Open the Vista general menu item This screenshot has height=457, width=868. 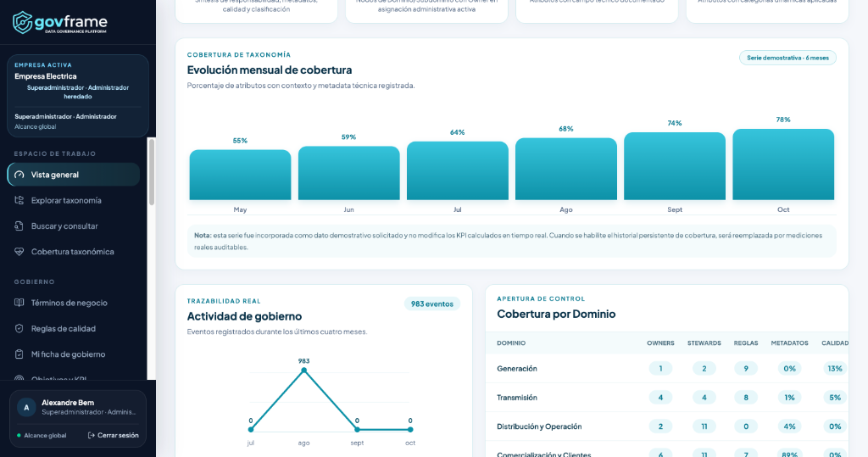pyautogui.click(x=74, y=175)
